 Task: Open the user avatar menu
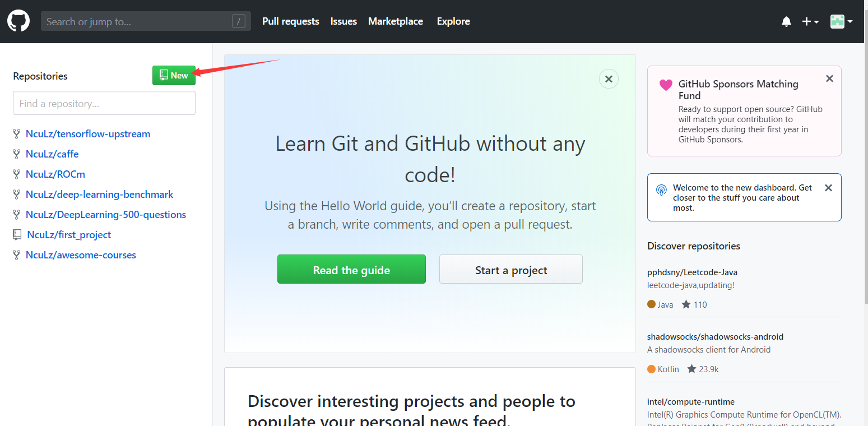click(842, 21)
